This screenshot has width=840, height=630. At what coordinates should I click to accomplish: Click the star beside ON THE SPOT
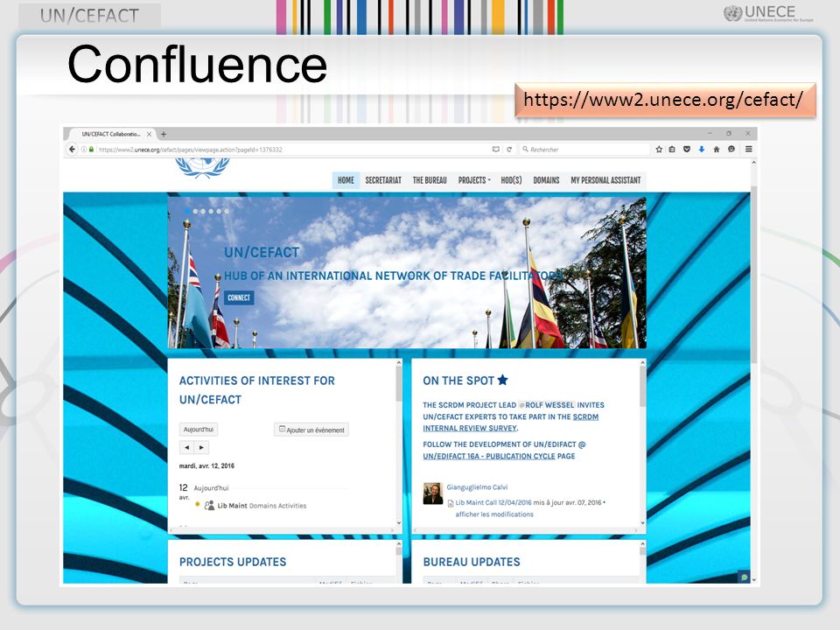tap(502, 380)
